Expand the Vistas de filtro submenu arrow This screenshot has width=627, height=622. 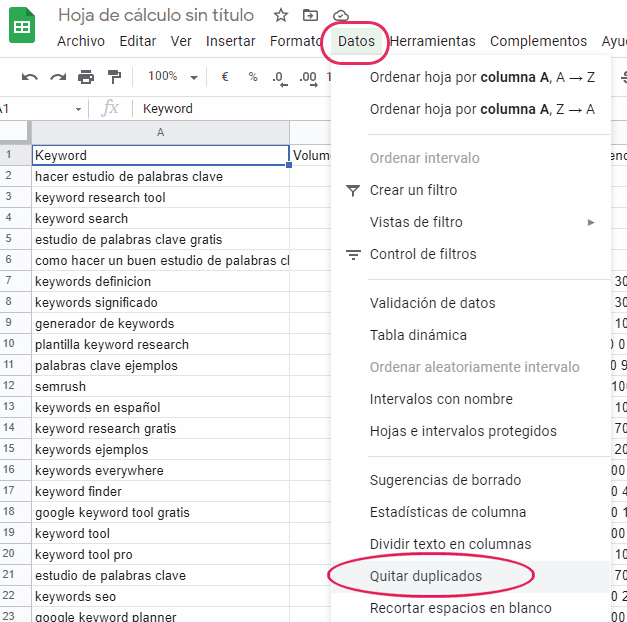[x=591, y=222]
